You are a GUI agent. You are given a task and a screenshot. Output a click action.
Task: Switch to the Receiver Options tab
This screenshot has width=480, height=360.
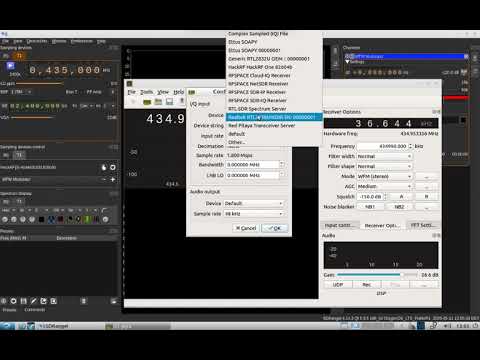pyautogui.click(x=382, y=225)
